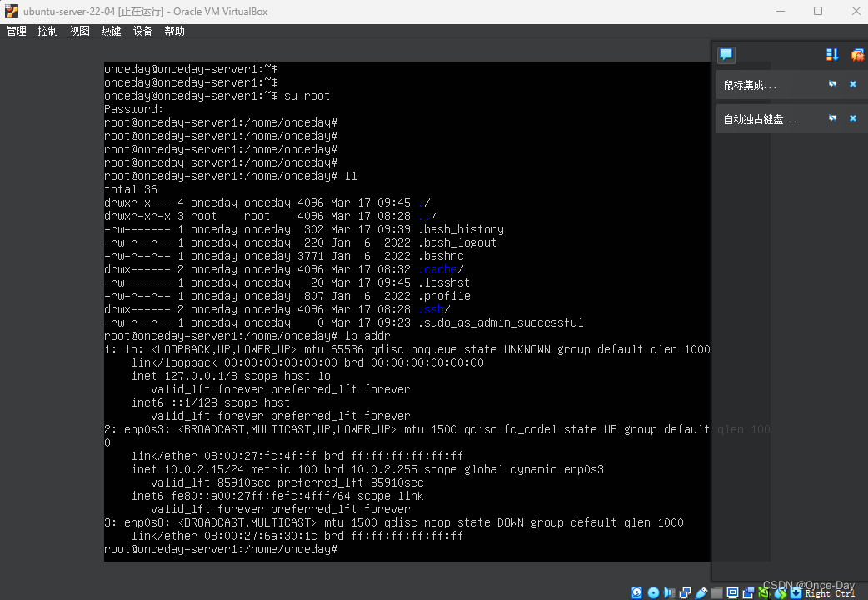Viewport: 868px width, 600px height.
Task: Click the .bash_history filename in the terminal listing
Action: coord(461,229)
